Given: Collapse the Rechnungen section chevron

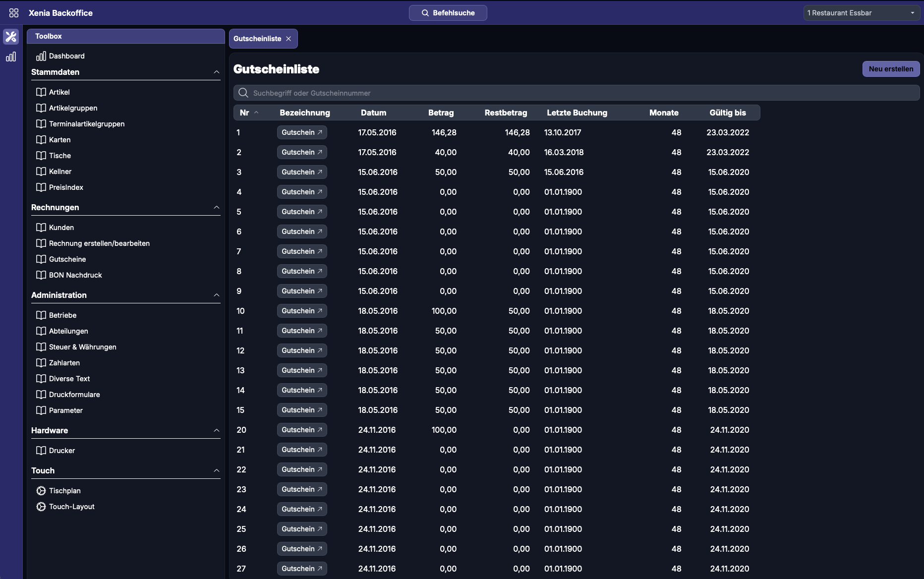Looking at the screenshot, I should pyautogui.click(x=216, y=207).
